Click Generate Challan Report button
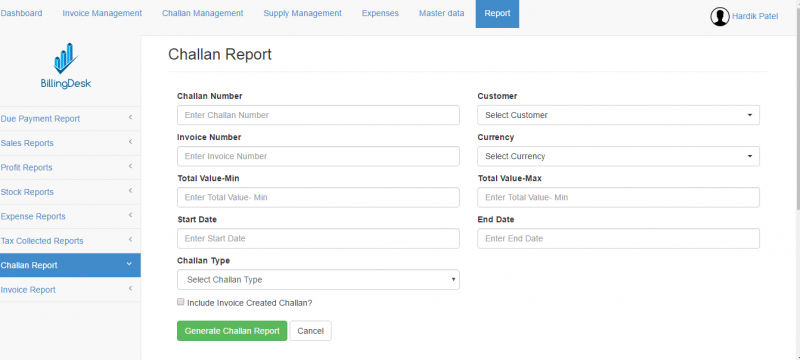800x360 pixels. tap(232, 331)
